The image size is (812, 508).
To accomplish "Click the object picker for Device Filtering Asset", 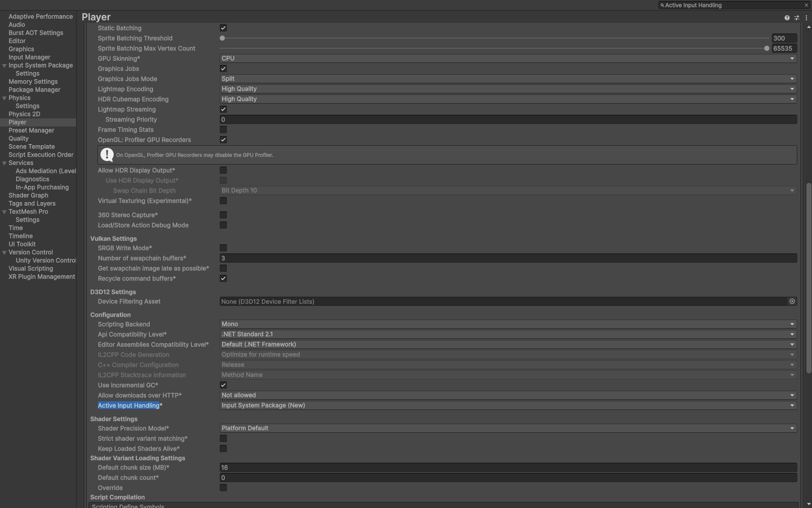I will click(x=792, y=302).
